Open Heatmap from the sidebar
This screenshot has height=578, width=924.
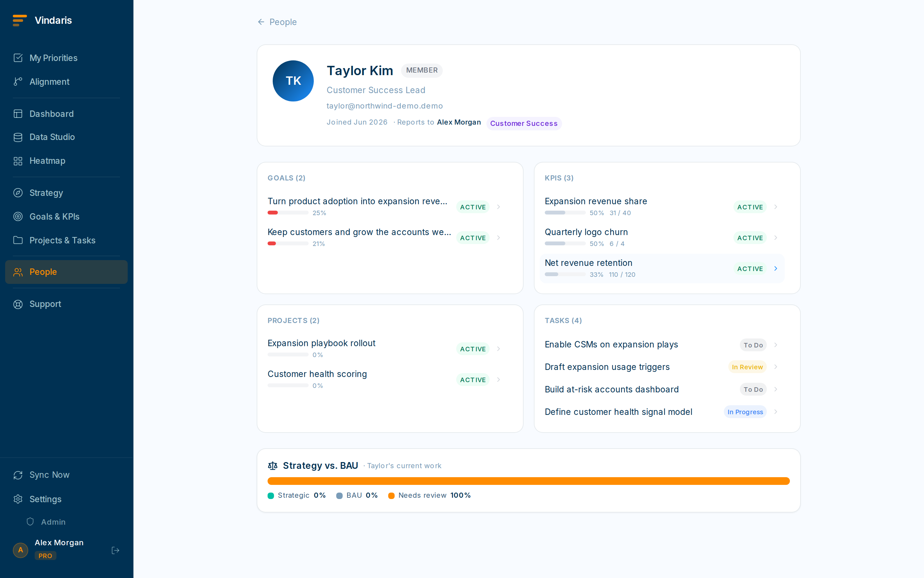click(x=66, y=161)
